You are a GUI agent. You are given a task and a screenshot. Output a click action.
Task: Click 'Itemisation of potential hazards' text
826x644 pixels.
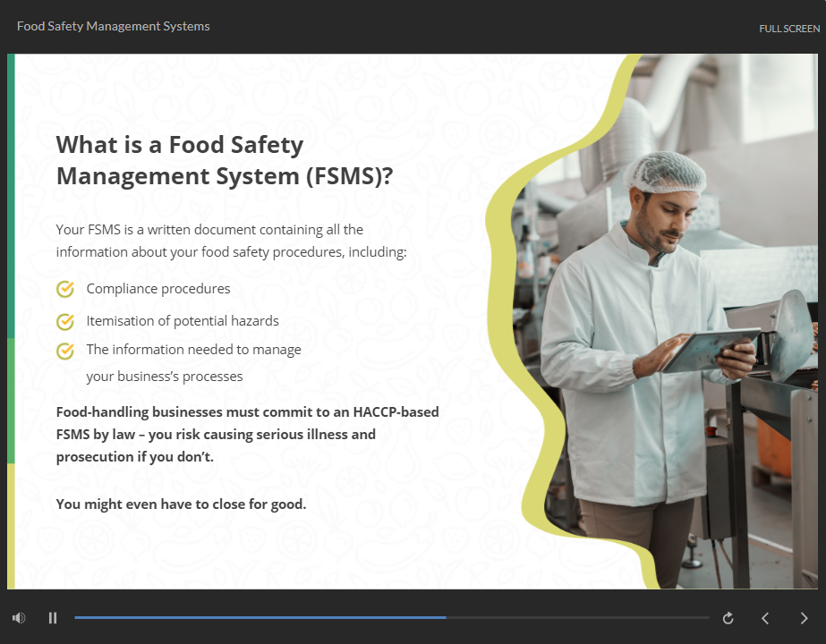tap(183, 320)
